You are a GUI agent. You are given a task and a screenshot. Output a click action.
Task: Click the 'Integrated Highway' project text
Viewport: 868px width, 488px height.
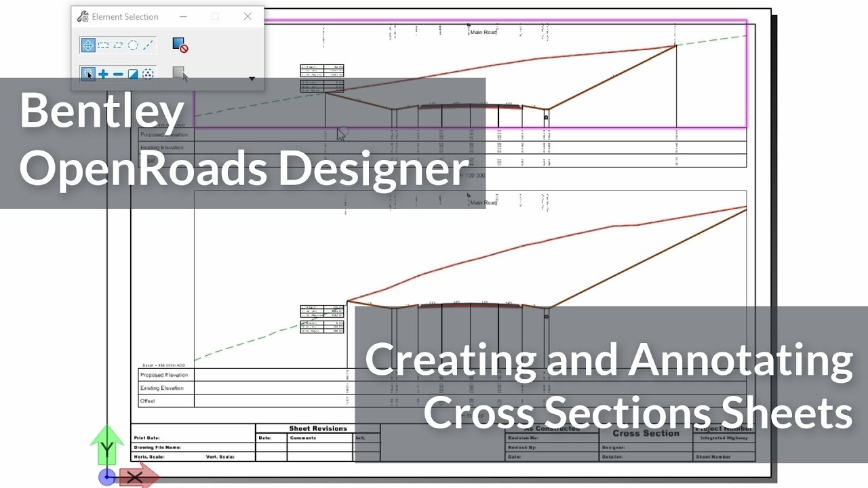click(724, 439)
